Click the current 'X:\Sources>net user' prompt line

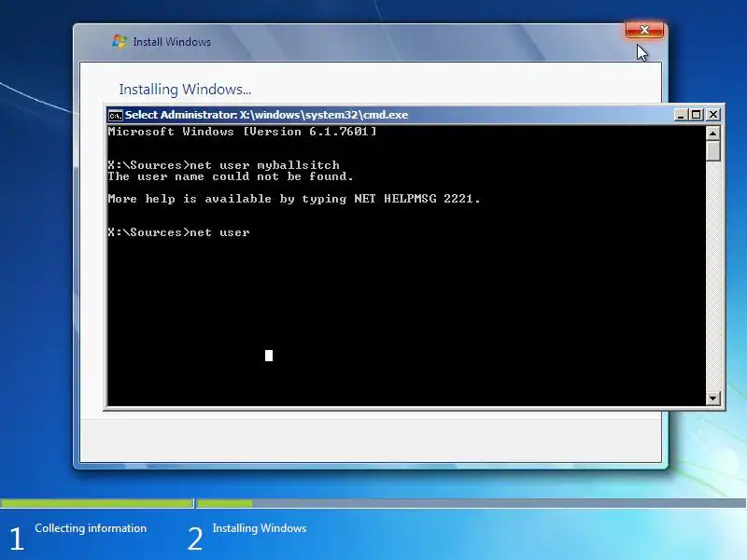click(x=178, y=232)
